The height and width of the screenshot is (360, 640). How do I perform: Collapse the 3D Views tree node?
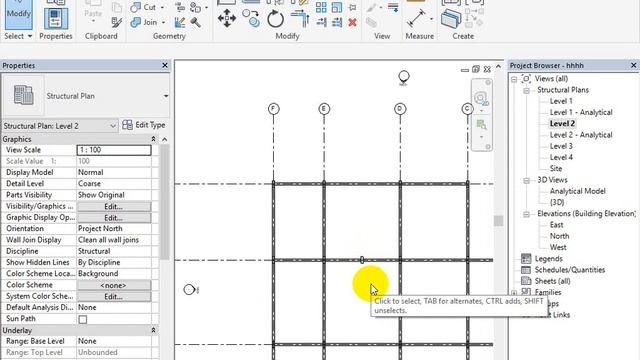[527, 180]
